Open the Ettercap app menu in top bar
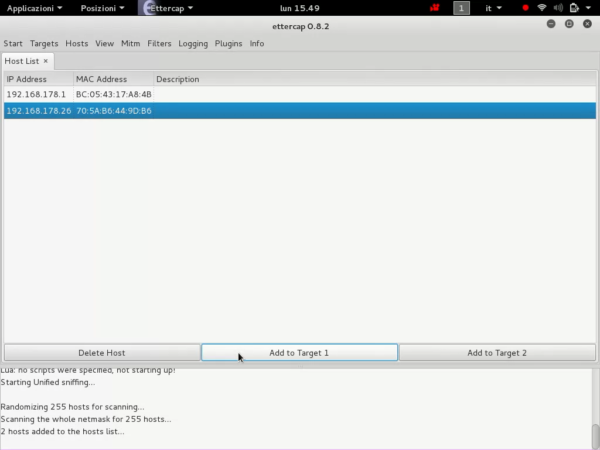 [x=166, y=8]
